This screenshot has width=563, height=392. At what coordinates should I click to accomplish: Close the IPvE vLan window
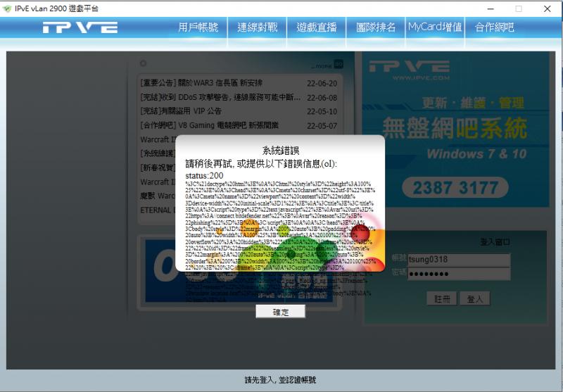click(x=548, y=8)
